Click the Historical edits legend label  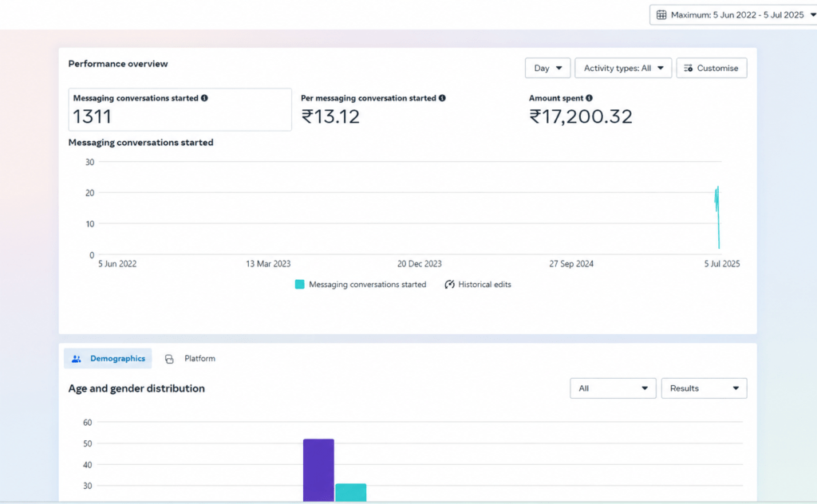[x=484, y=284]
